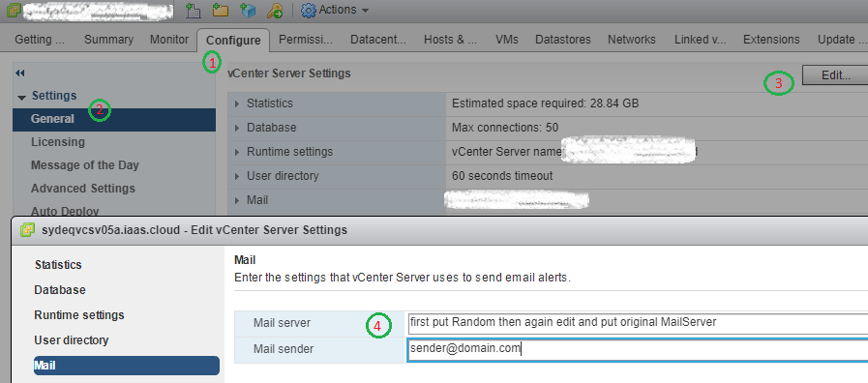Click the New Folder toolbar icon
This screenshot has width=868, height=383.
tap(221, 10)
